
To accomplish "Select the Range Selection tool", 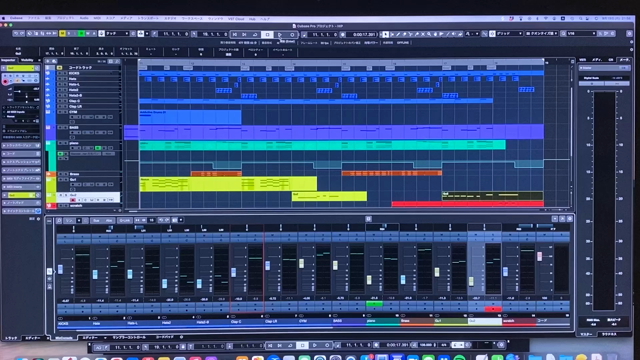I will point(392,34).
